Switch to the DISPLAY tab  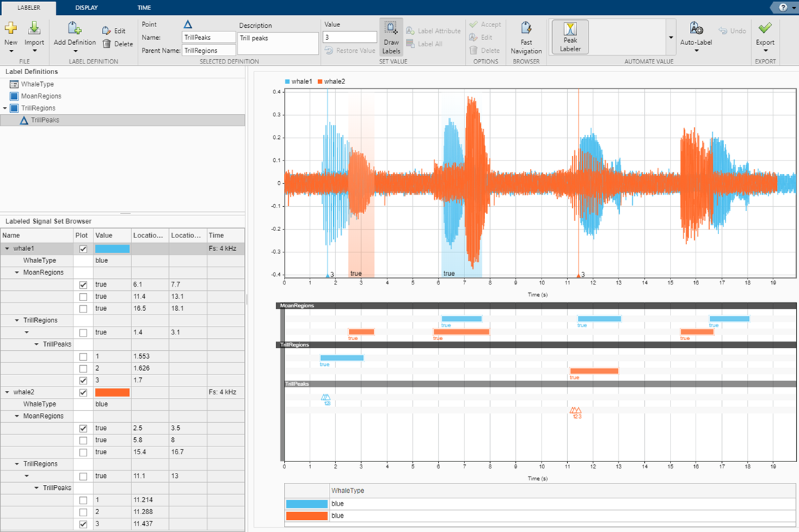coord(86,8)
